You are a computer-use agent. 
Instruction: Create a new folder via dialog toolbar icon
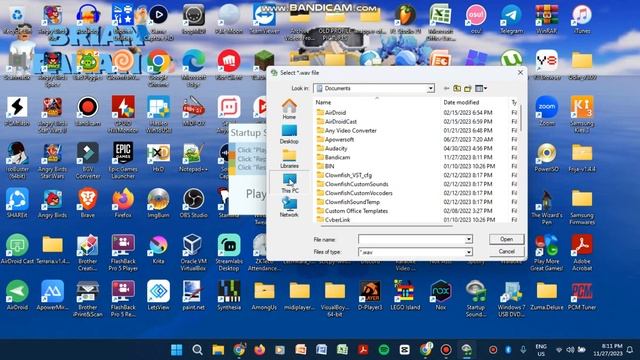pyautogui.click(x=468, y=88)
